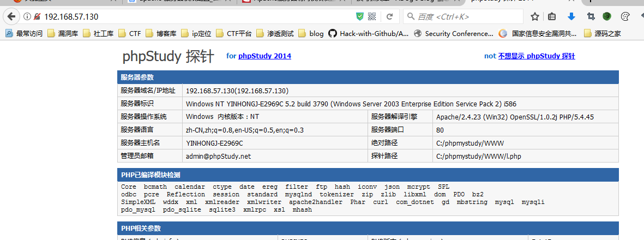Viewport: 644px width, 240px height.
Task: Open the 渗透测试 bookmark folder
Action: tap(275, 34)
